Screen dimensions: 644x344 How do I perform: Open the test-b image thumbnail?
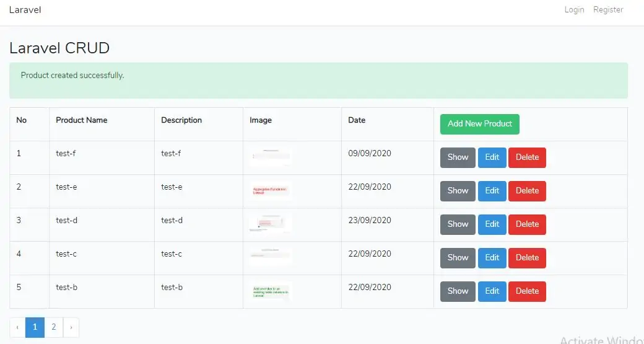[271, 291]
